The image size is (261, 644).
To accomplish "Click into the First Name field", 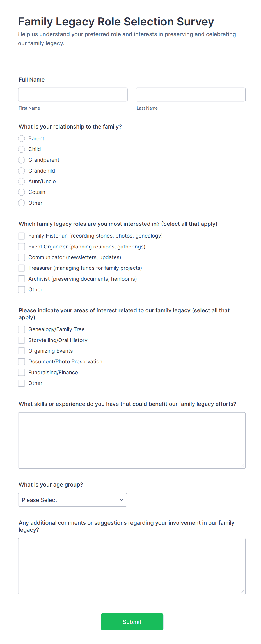I will tap(72, 94).
